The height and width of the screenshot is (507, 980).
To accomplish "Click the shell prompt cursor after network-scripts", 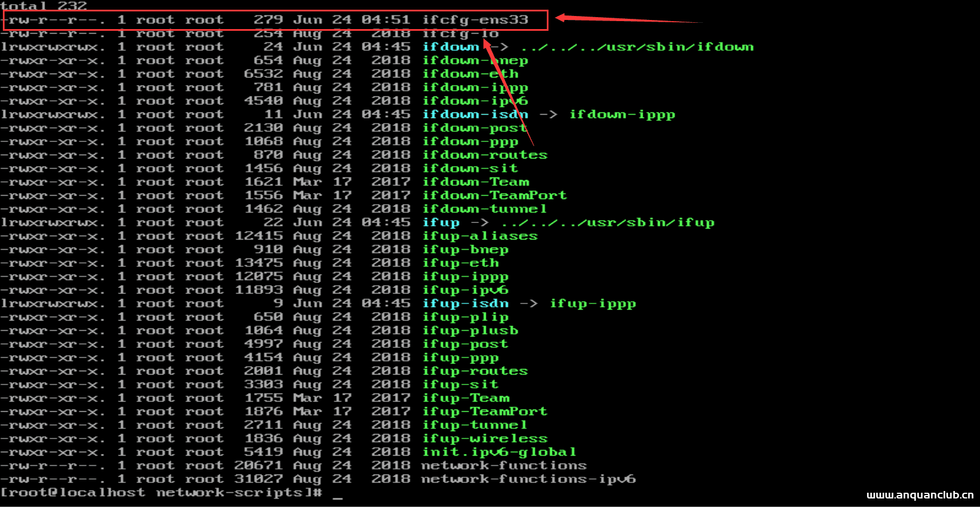I will (x=338, y=494).
